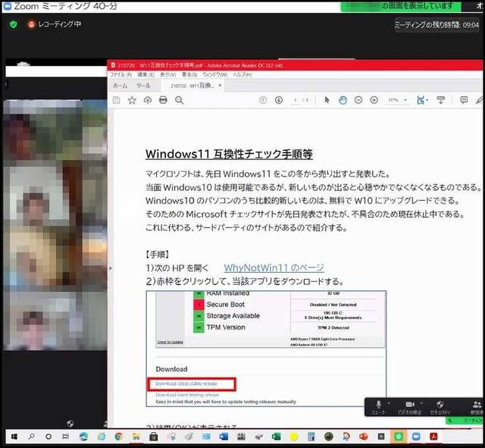Open Google Chrome from the taskbar
The width and height of the screenshot is (485, 448).
[x=118, y=437]
